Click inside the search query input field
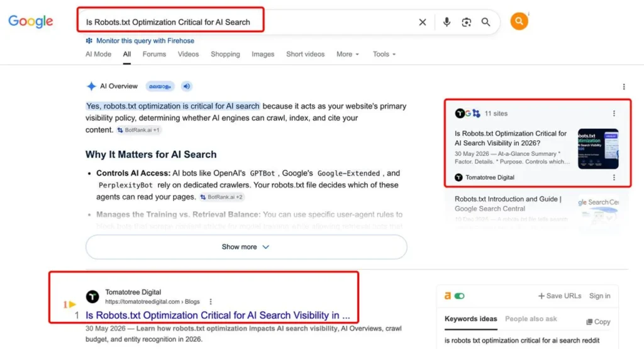Screen dimensions: 644x349 247,22
